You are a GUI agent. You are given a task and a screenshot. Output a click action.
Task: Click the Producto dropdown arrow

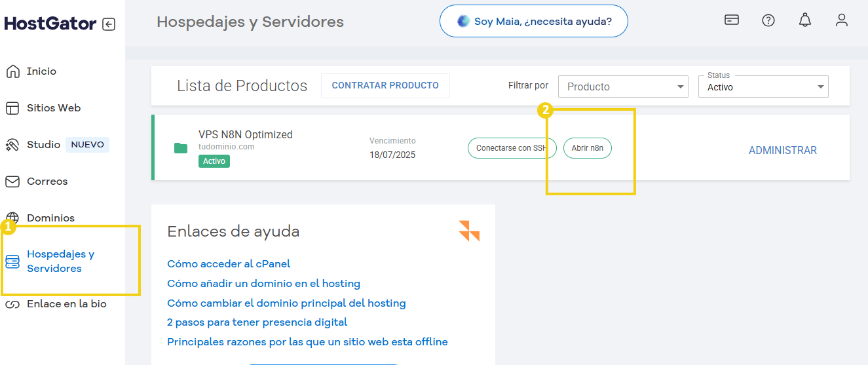(679, 87)
